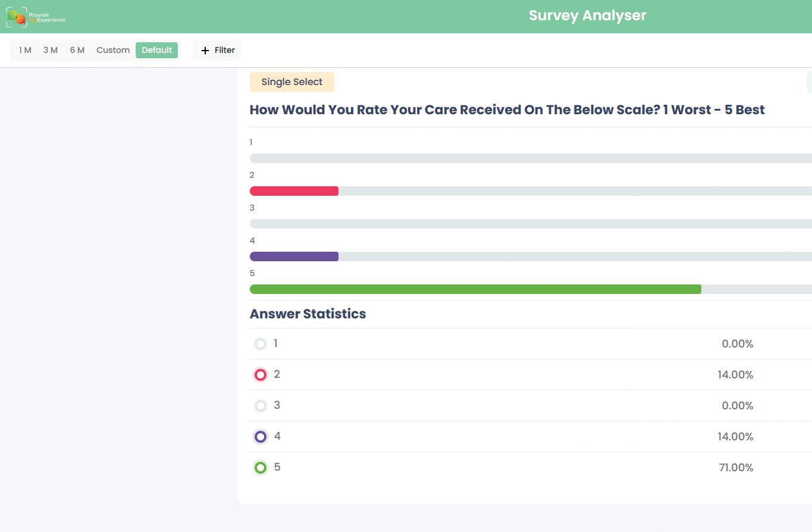This screenshot has height=532, width=812.
Task: Switch to the 6 M range
Action: tap(77, 50)
